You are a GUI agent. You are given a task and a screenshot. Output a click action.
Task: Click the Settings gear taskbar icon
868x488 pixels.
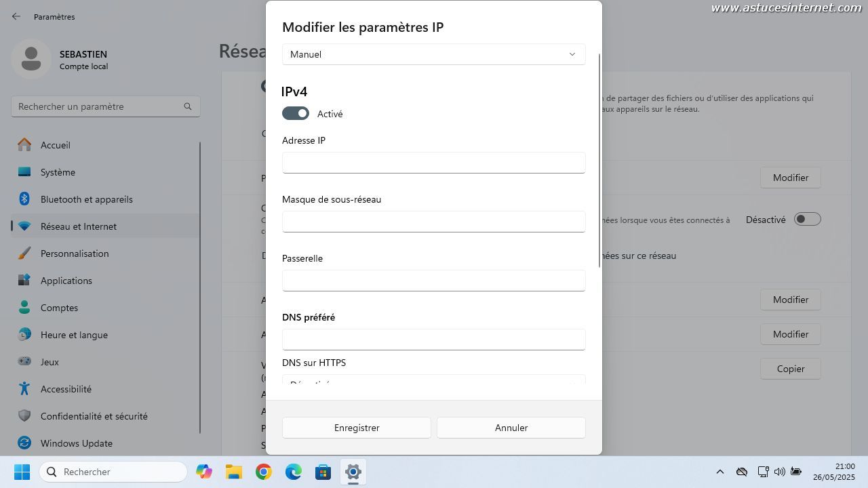tap(353, 472)
